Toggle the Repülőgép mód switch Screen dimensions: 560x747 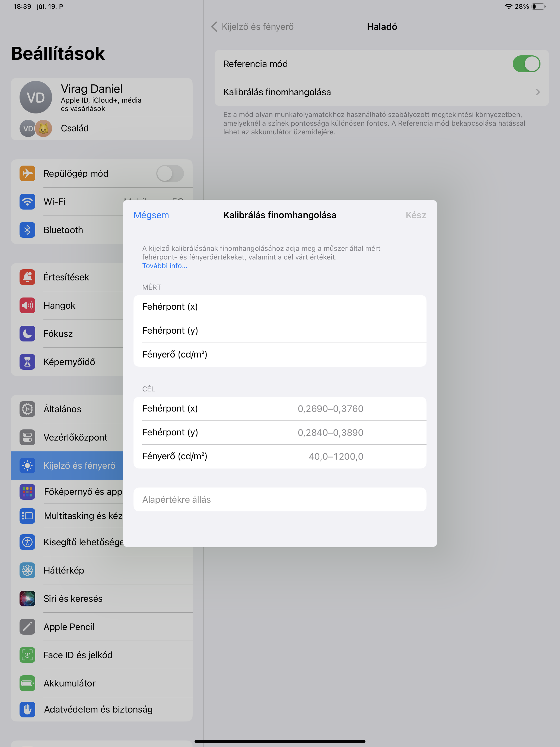170,173
